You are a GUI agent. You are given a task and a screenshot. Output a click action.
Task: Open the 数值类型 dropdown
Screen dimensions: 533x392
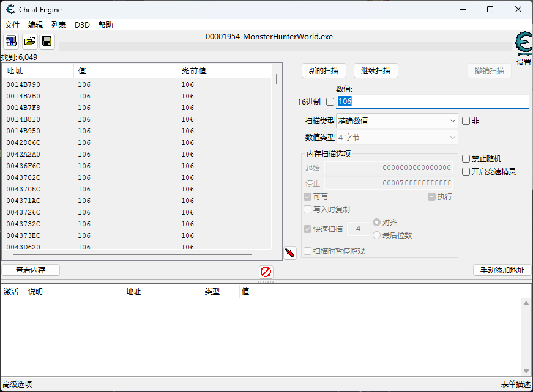pyautogui.click(x=397, y=138)
